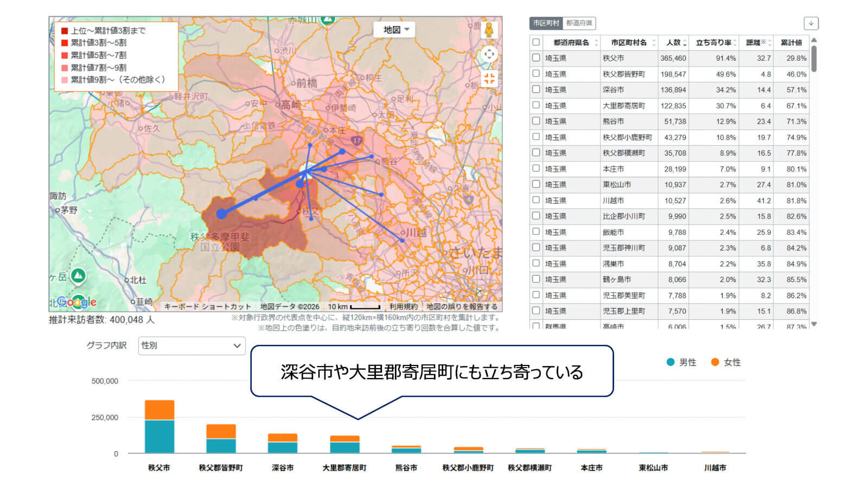Click the map camera pan control
This screenshot has width=868, height=488.
point(489,54)
